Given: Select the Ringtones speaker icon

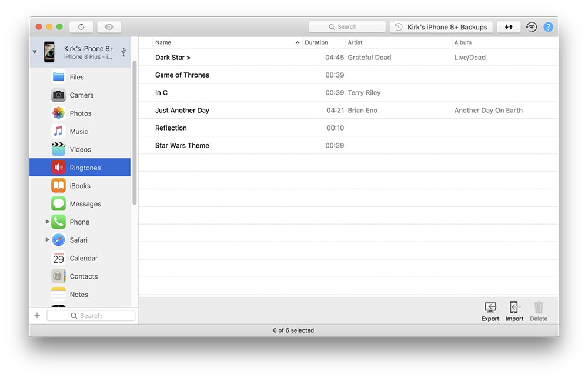Looking at the screenshot, I should point(58,168).
